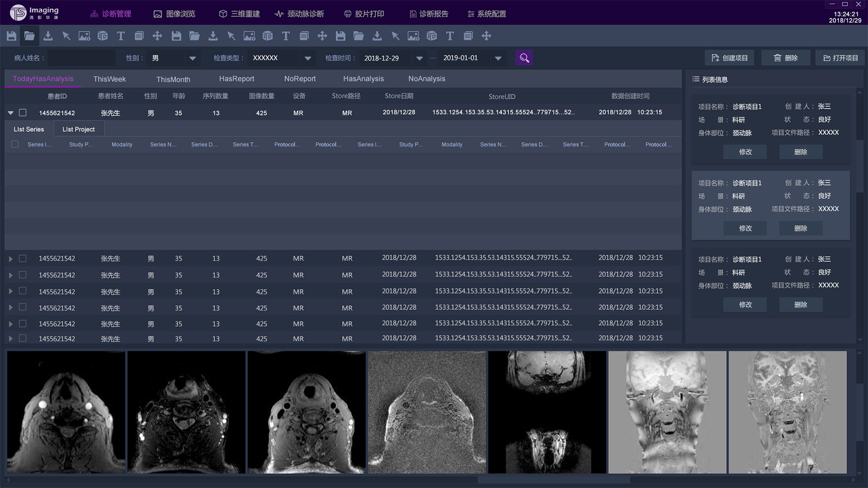Click the 创建项目 button

[729, 58]
